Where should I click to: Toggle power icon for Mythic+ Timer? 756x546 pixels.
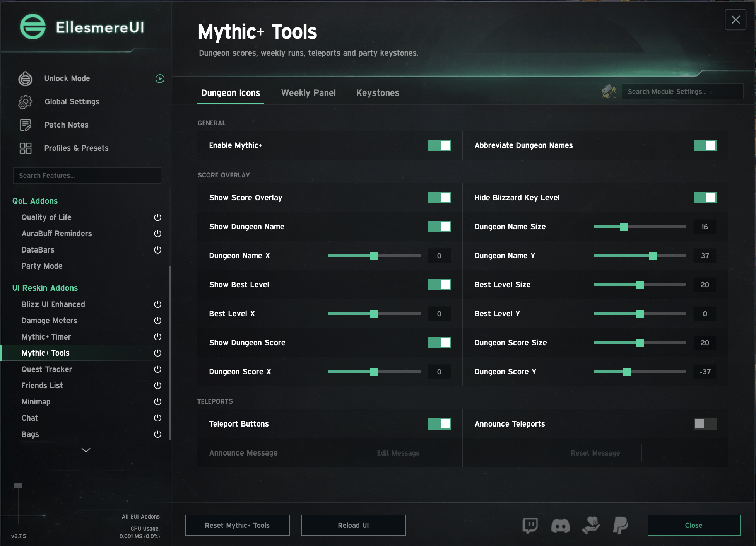[x=157, y=337]
